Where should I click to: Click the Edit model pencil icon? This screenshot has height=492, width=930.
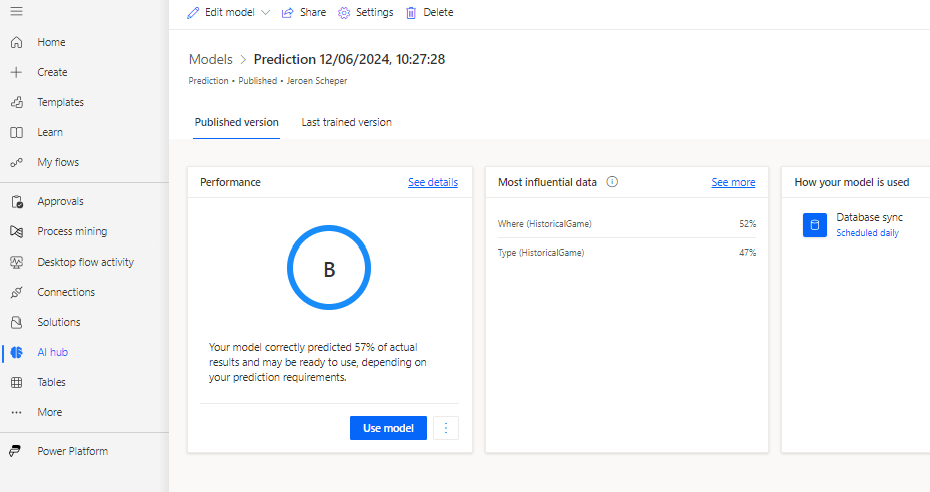point(193,12)
